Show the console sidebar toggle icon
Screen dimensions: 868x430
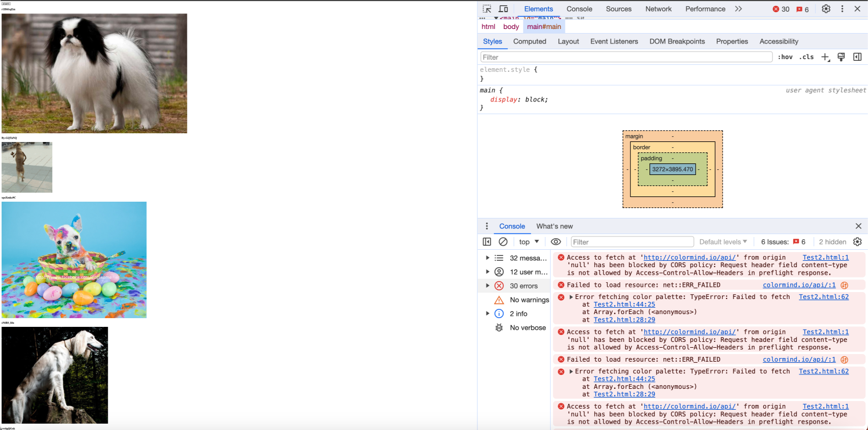coord(487,242)
